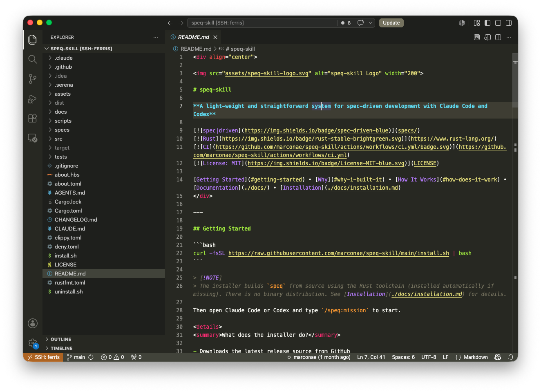Screen dimensions: 541x392
Task: Expand the docs folder
Action: [104, 112]
